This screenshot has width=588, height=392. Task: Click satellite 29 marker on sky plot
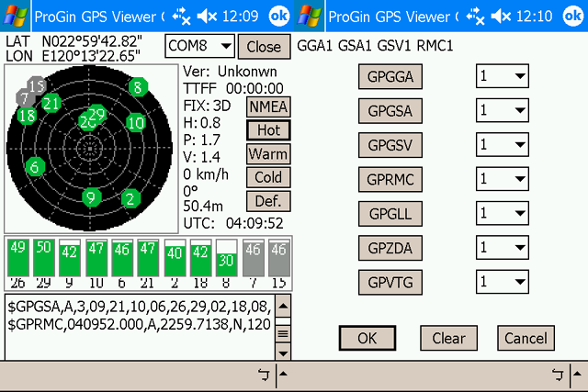(96, 114)
